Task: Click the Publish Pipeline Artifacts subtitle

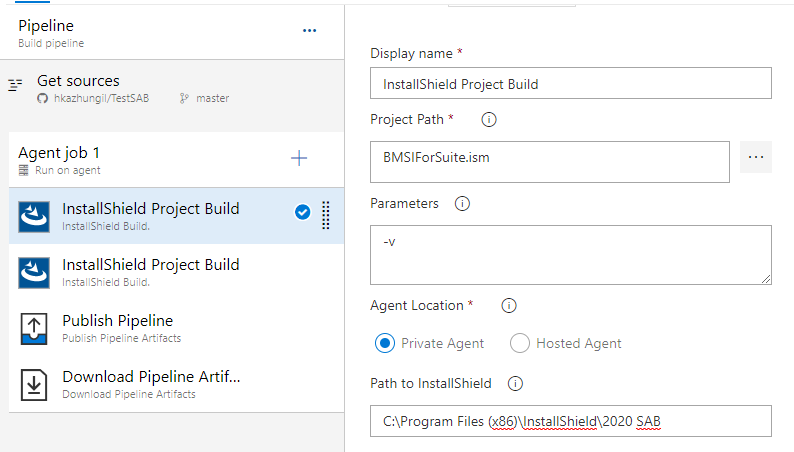Action: pos(122,338)
